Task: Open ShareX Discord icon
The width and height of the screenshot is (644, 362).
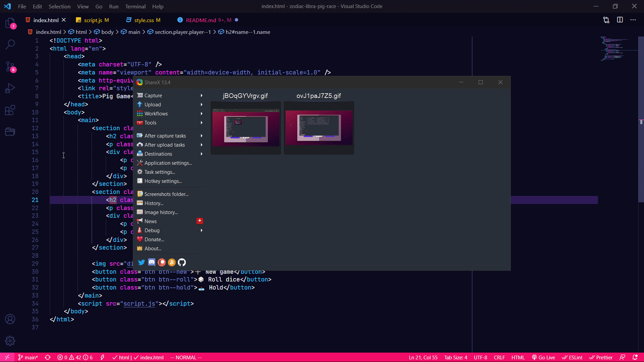Action: (x=152, y=262)
